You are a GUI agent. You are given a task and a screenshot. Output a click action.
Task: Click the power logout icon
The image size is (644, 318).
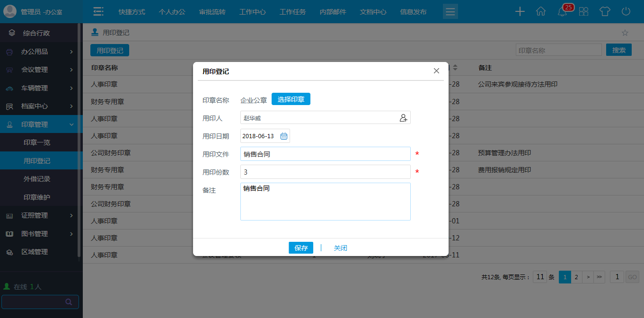[626, 11]
